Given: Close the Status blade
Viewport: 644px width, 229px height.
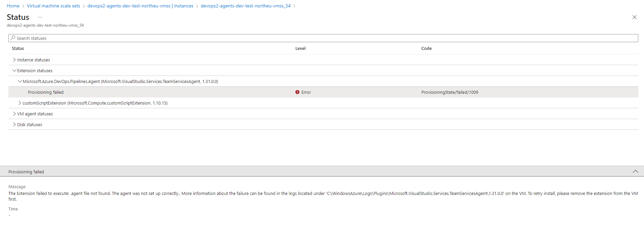Looking at the screenshot, I should 634,17.
